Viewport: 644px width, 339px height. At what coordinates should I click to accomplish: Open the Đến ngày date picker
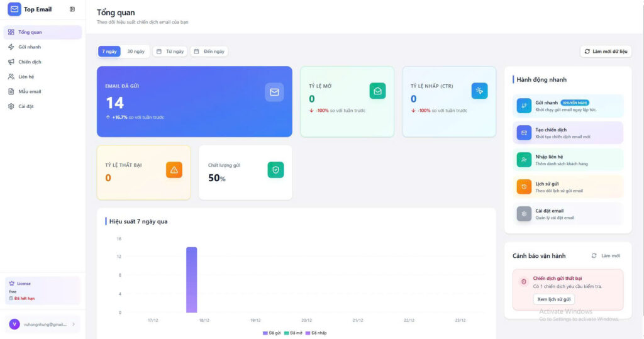pos(209,52)
